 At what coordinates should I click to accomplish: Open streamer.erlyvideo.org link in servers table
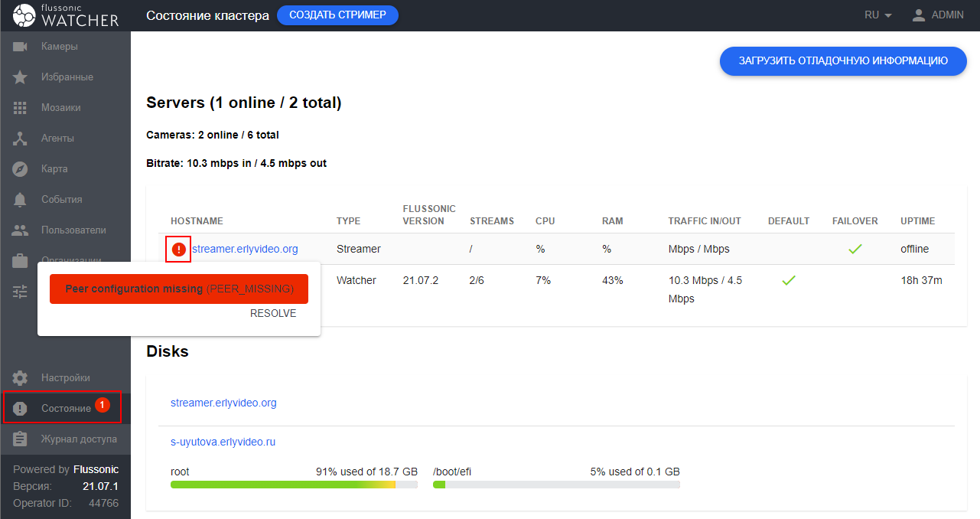[x=245, y=249]
